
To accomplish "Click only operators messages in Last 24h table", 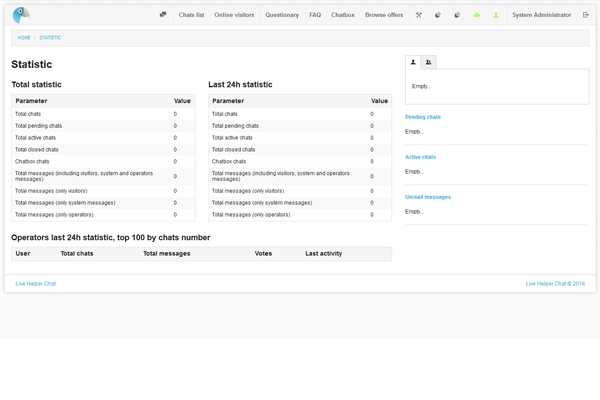I will [x=300, y=215].
